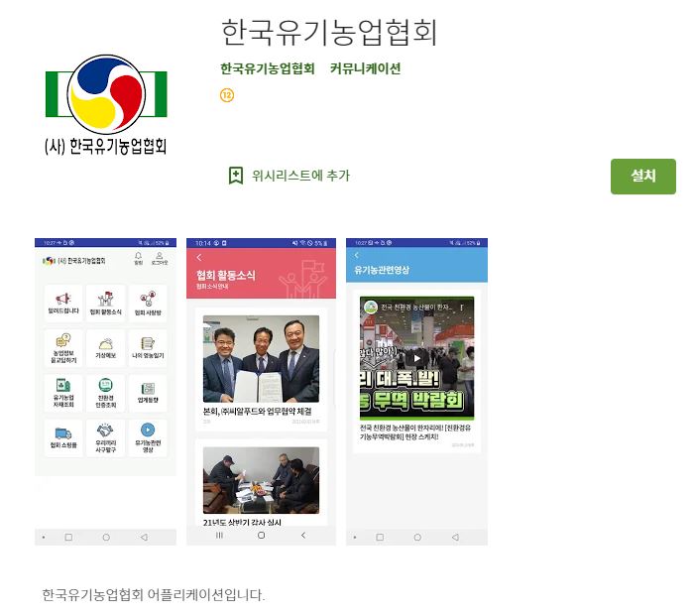
Task: Click the handshake 우리끼리 사고팔고 icon
Action: tap(105, 430)
